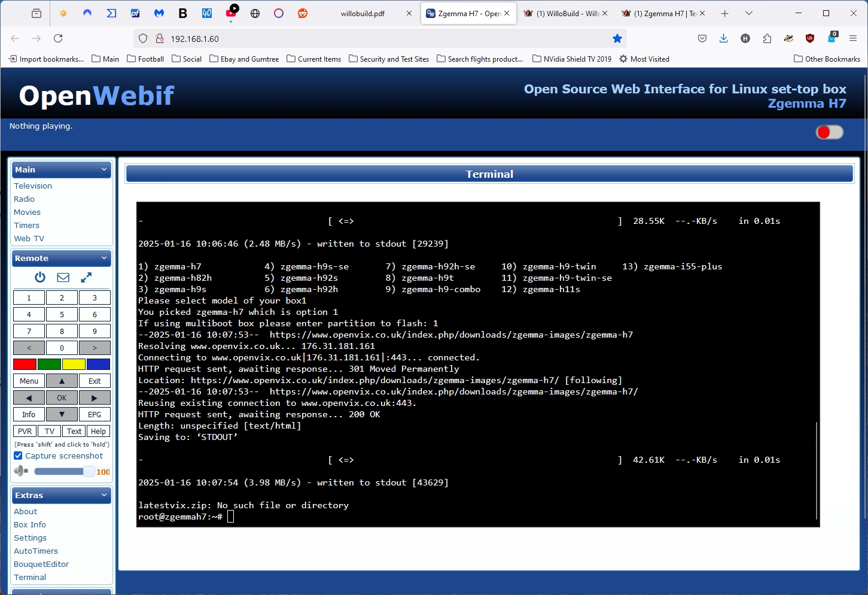868x595 pixels.
Task: Adjust the volume slider bar
Action: point(64,472)
